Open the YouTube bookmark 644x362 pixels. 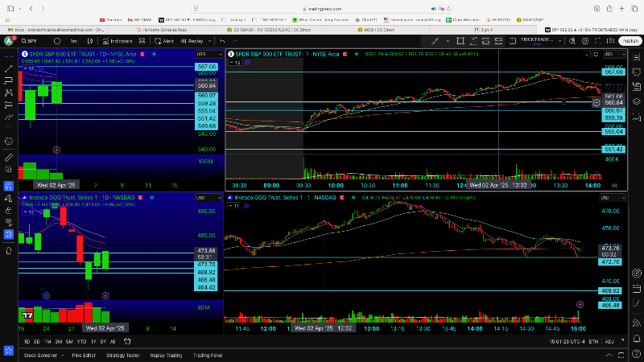[111, 19]
